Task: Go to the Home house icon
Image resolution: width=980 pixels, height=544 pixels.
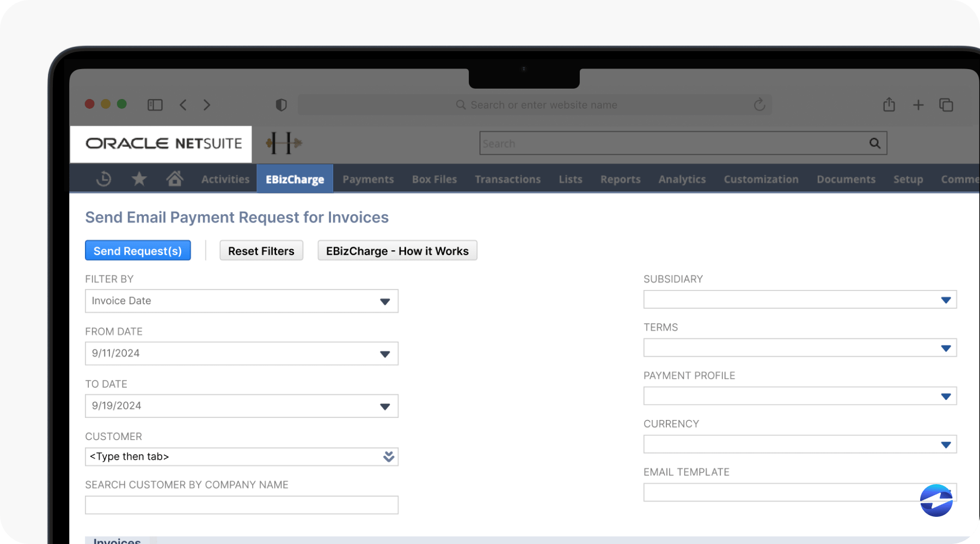Action: (175, 178)
